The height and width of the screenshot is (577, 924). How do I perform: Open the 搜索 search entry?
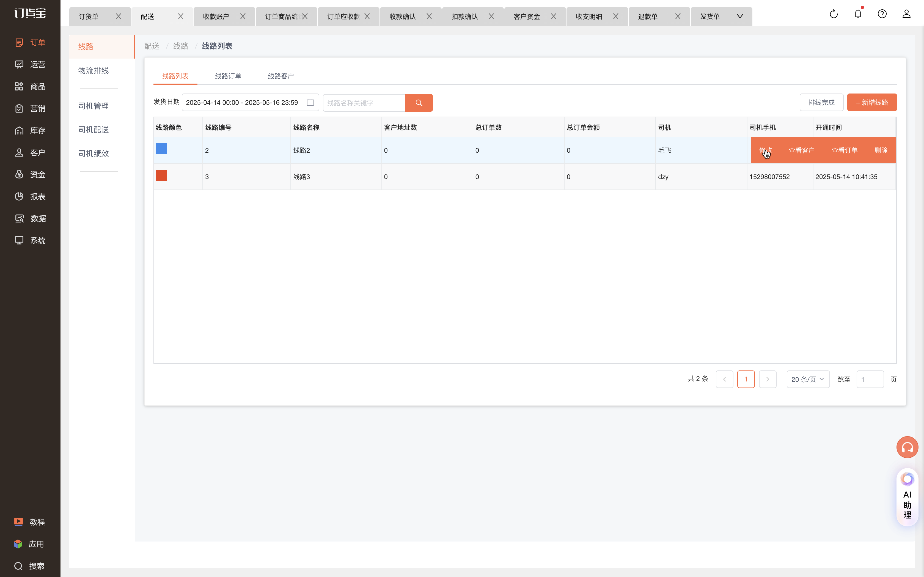(29, 566)
